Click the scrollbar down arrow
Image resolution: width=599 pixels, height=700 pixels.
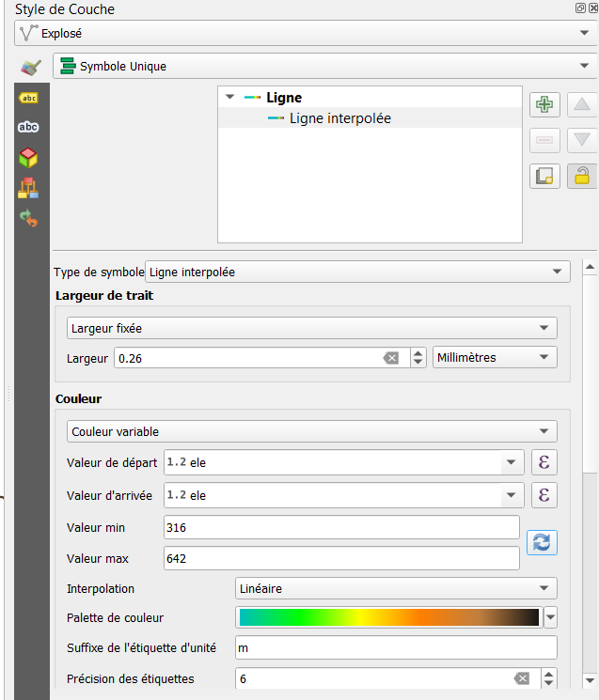590,681
